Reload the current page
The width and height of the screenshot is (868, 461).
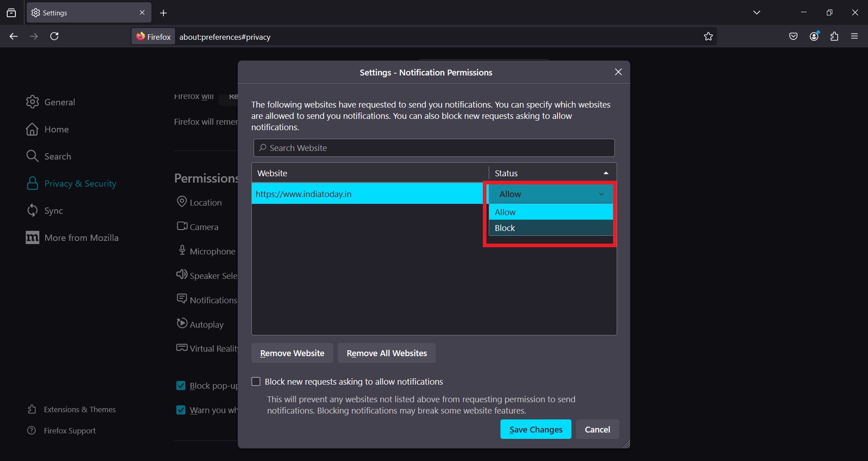tap(54, 36)
